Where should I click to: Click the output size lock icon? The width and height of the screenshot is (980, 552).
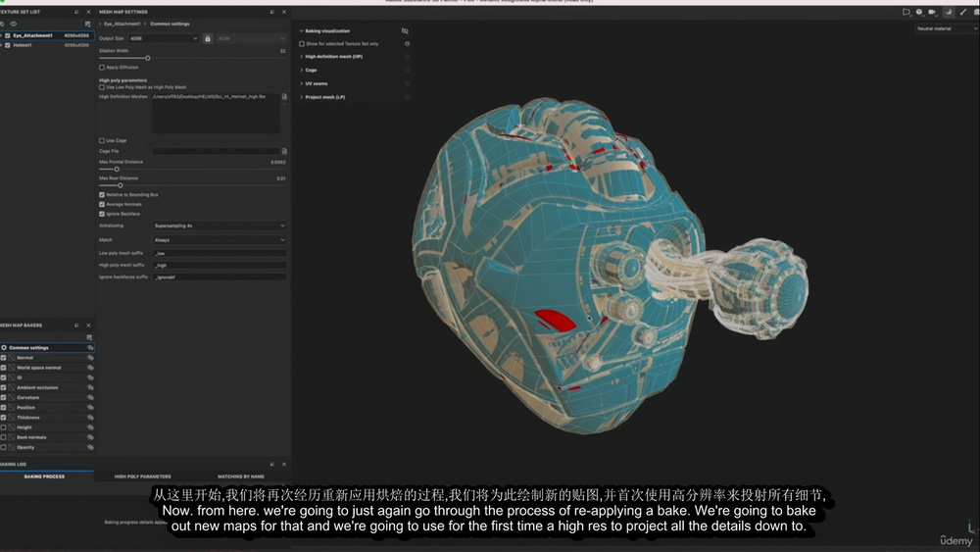click(x=208, y=39)
